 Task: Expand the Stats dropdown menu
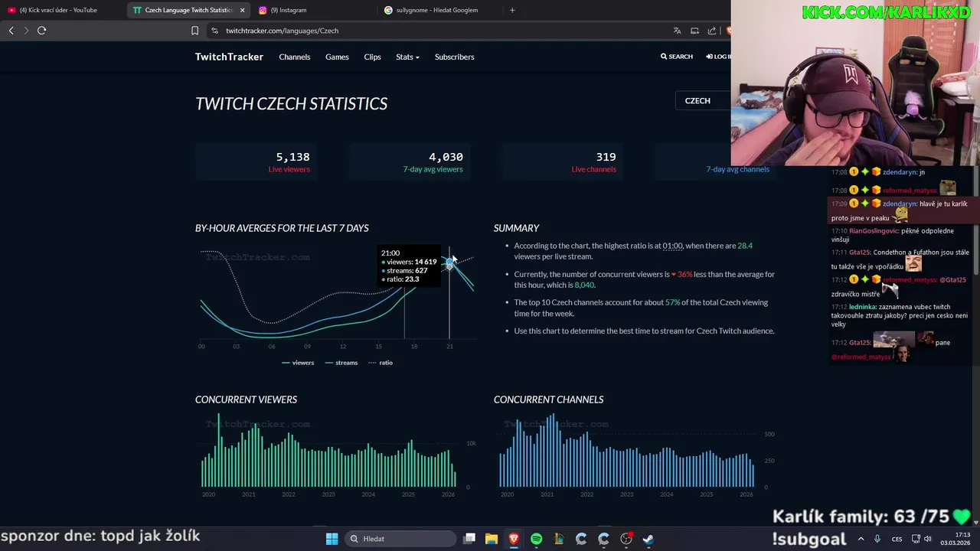tap(407, 57)
